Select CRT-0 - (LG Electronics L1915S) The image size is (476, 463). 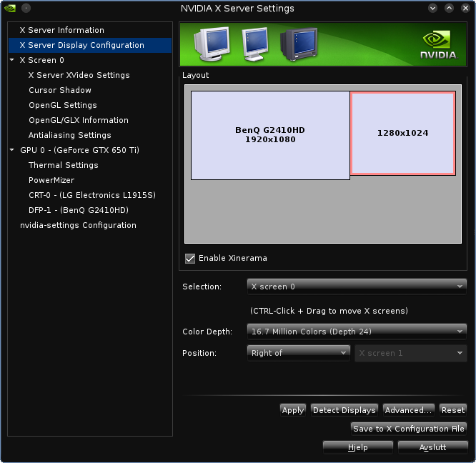click(92, 195)
